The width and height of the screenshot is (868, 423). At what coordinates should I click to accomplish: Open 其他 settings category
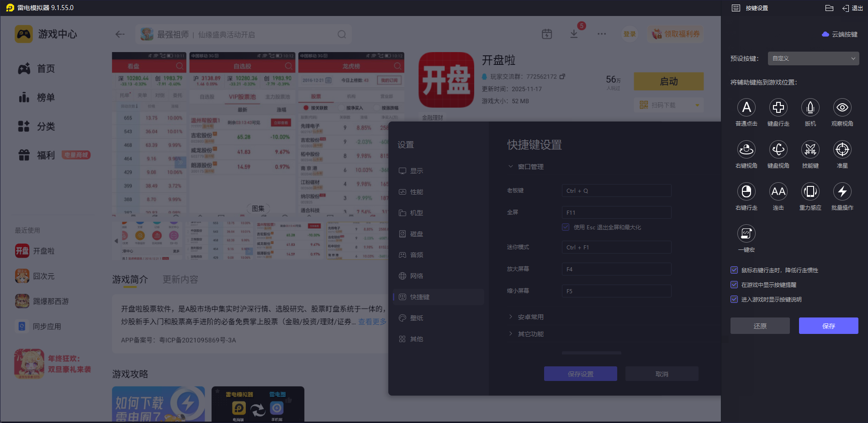pyautogui.click(x=439, y=339)
